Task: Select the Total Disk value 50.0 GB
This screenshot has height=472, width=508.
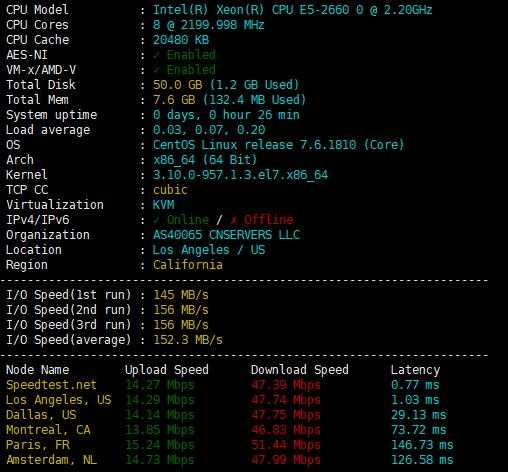Action: (178, 85)
